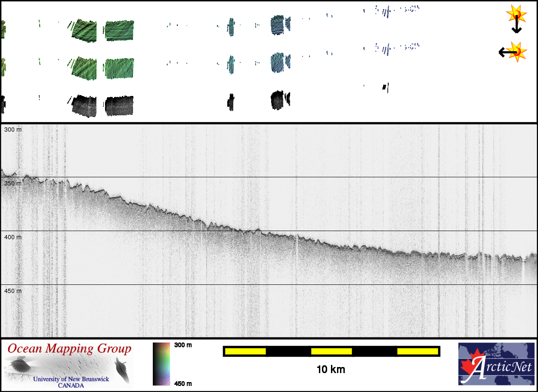
Task: Click the 300 m depth axis label
Action: (x=13, y=130)
